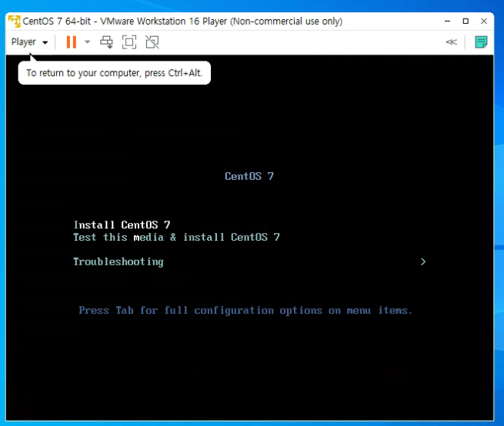Collapse toolbar with double chevron icon
This screenshot has height=426, width=504.
pyautogui.click(x=451, y=42)
